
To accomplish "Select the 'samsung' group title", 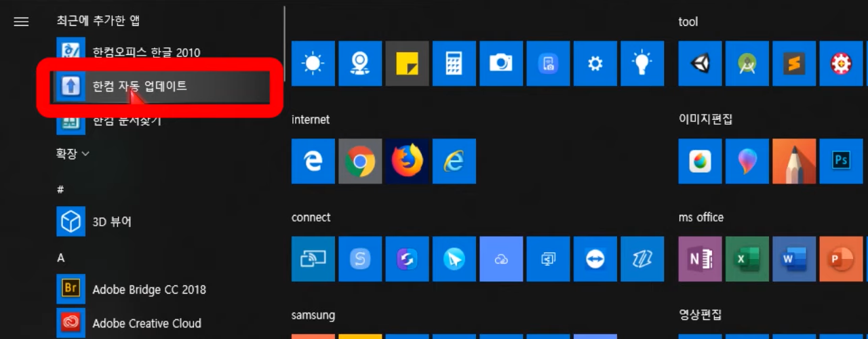I will 313,315.
